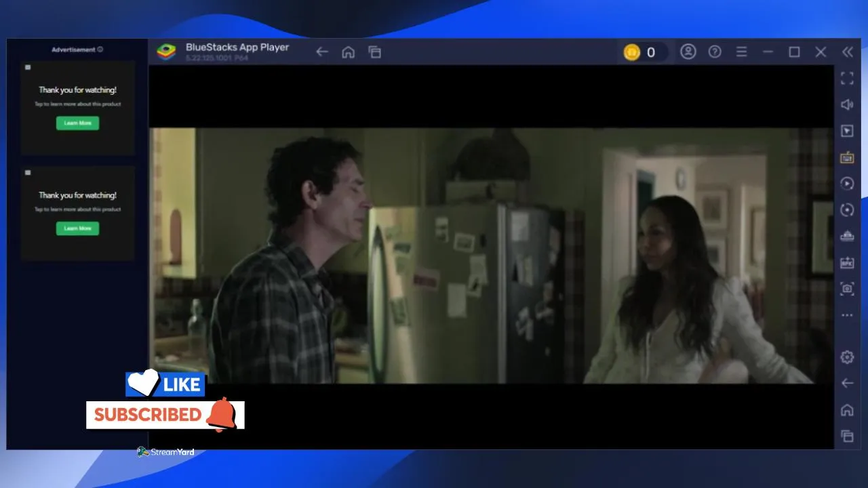Screen dimensions: 868x488
Task: Click the small square in the upper ad
Action: pos(28,67)
